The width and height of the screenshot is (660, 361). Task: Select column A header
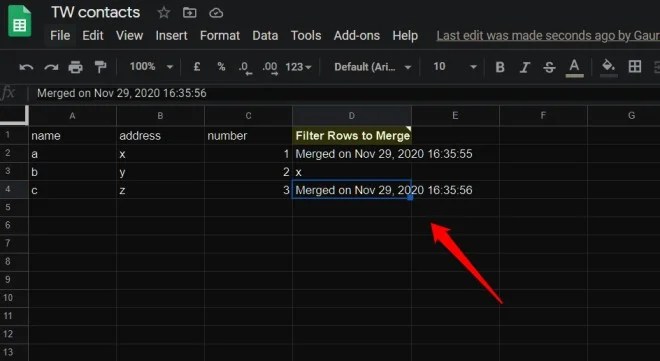pyautogui.click(x=72, y=116)
